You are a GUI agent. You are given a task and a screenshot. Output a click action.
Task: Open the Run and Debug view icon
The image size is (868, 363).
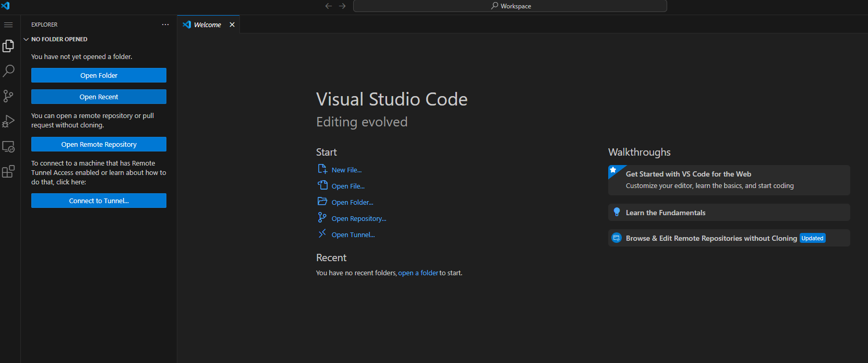click(x=8, y=121)
